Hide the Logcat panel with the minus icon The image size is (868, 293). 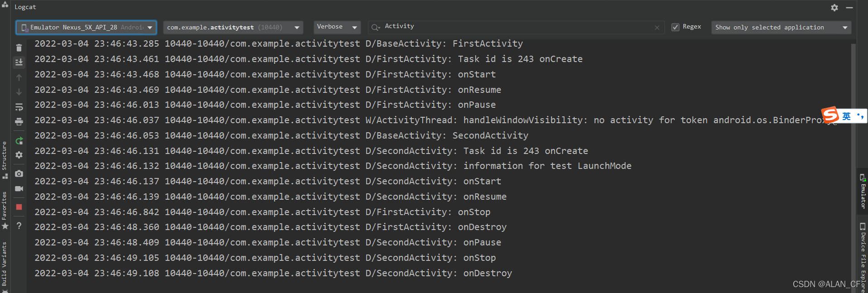(x=849, y=8)
